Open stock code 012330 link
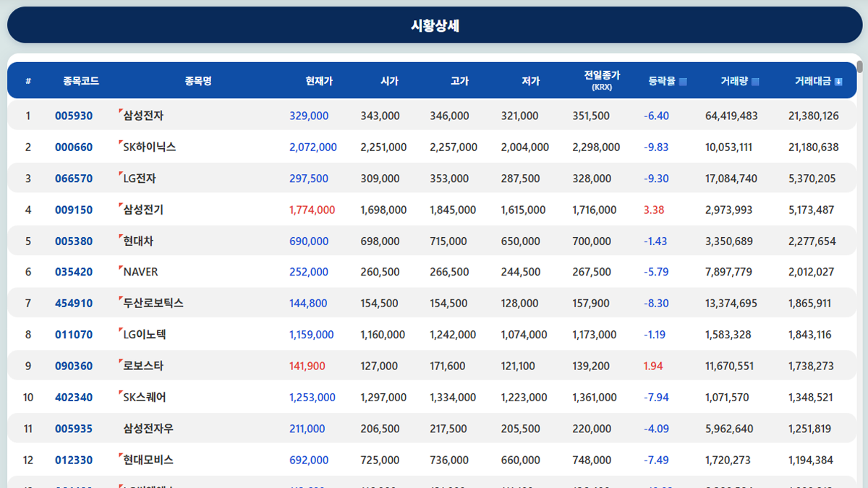This screenshot has width=868, height=488. [74, 460]
